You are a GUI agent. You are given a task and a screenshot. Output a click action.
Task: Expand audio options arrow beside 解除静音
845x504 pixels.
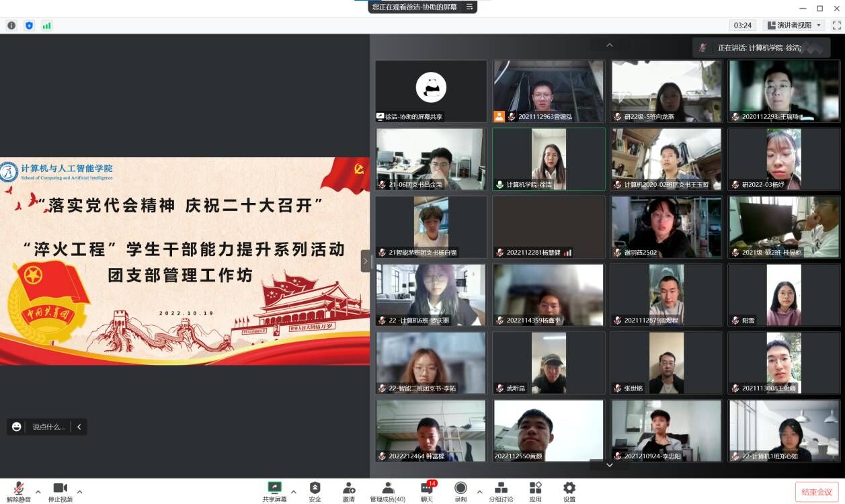pyautogui.click(x=38, y=491)
